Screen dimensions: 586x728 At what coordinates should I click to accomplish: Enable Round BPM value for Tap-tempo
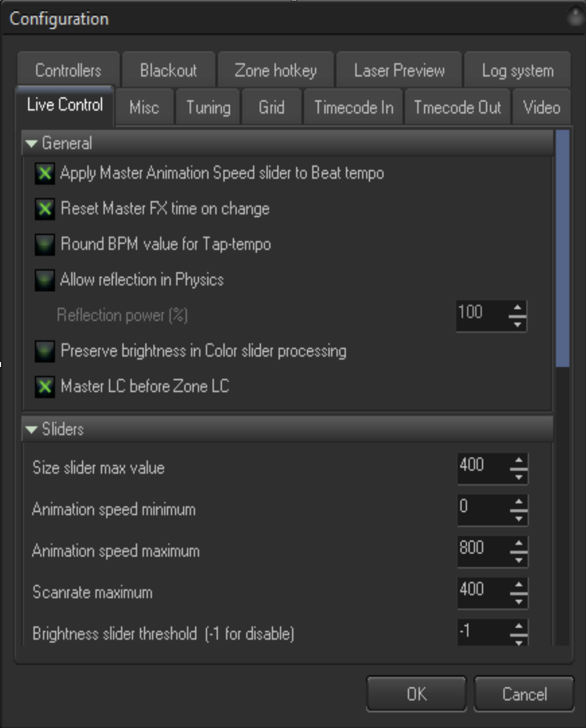coord(45,244)
